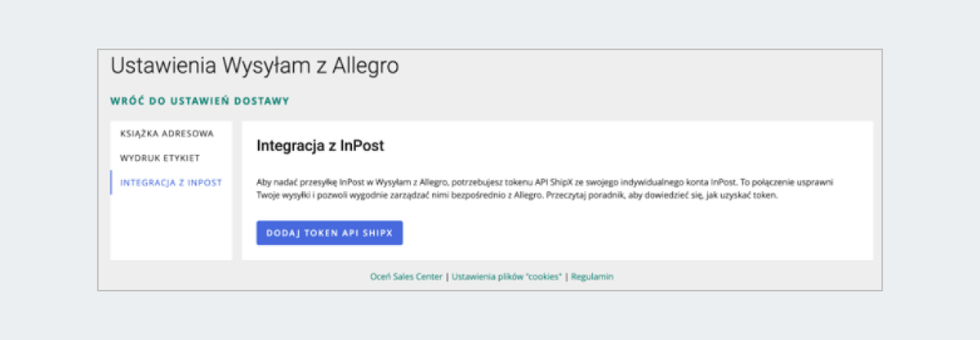The width and height of the screenshot is (980, 340).
Task: Click the 'Integracja z InPost' heading
Action: pos(320,146)
